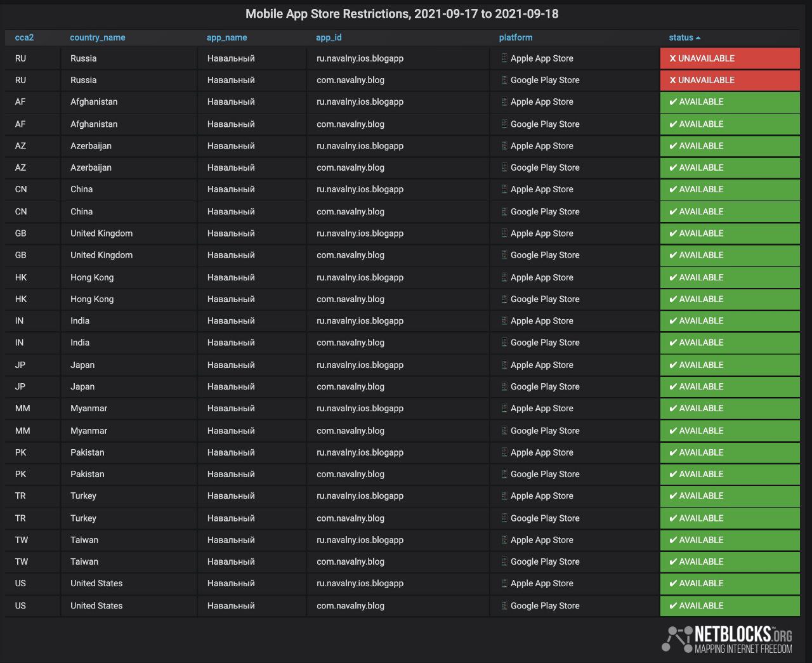Sort table by cca2 column header
The height and width of the screenshot is (663, 812).
coord(24,37)
